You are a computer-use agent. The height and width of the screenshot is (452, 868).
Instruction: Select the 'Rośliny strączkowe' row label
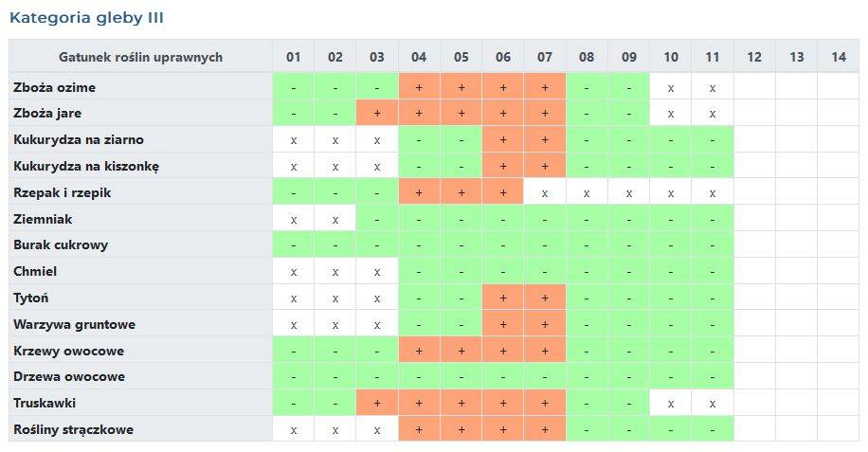coord(74,429)
